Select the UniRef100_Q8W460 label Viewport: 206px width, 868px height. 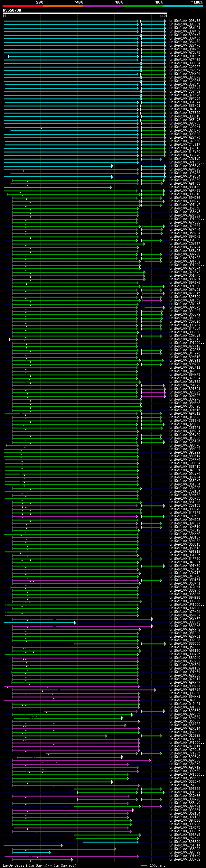pyautogui.click(x=185, y=38)
